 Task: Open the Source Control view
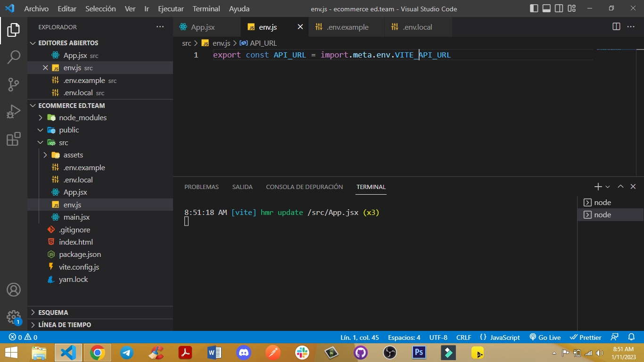[x=14, y=84]
